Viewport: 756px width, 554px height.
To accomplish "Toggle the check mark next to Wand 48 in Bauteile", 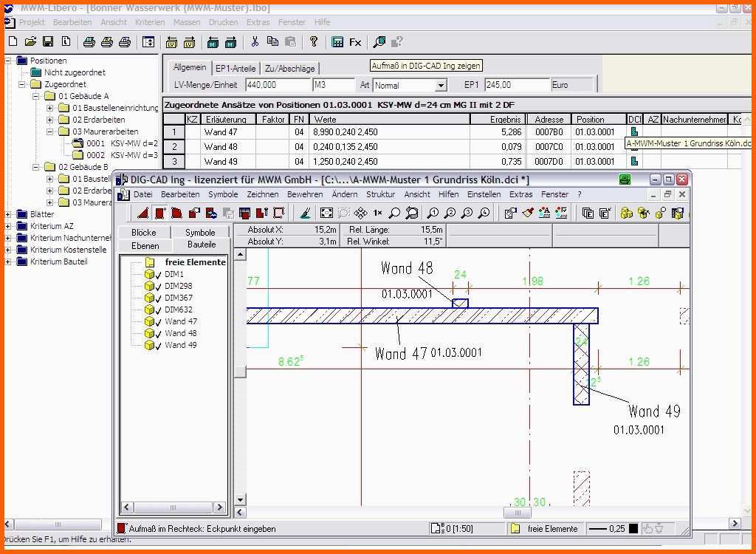I will tap(159, 334).
